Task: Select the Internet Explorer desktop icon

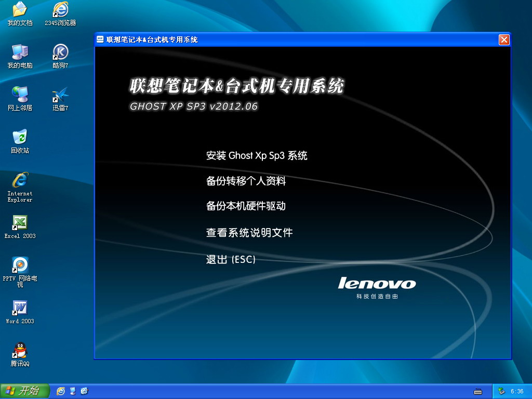Action: pyautogui.click(x=20, y=181)
